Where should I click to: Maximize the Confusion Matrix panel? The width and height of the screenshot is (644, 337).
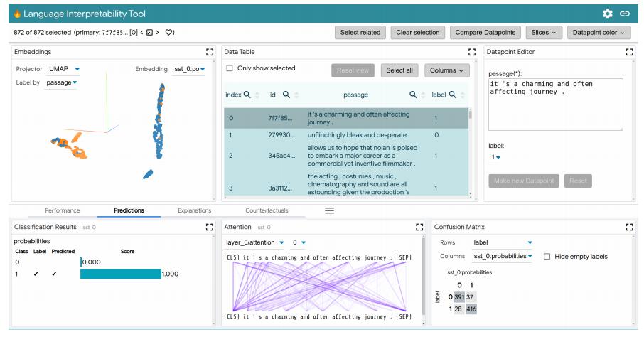(629, 227)
